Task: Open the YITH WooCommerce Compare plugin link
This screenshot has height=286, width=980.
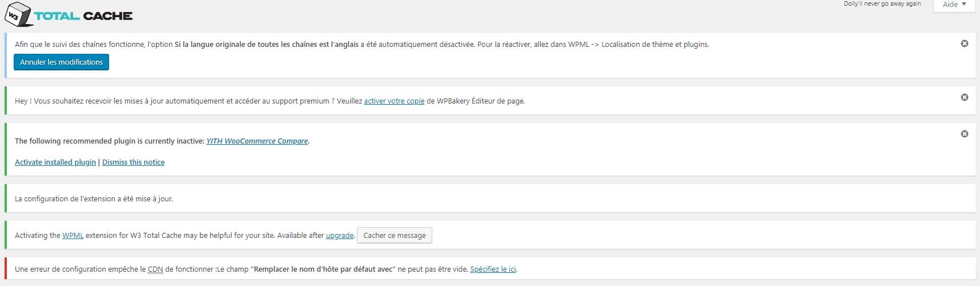Action: pyautogui.click(x=257, y=141)
